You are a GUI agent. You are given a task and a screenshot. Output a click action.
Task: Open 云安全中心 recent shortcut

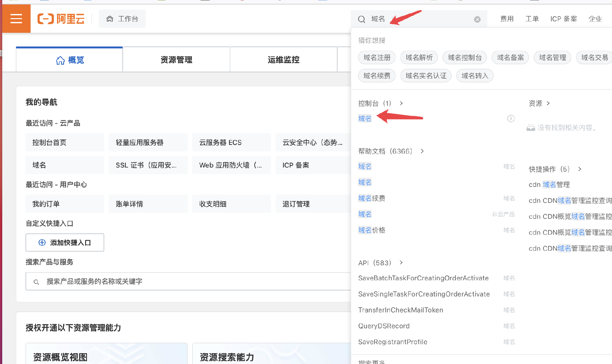pos(313,142)
